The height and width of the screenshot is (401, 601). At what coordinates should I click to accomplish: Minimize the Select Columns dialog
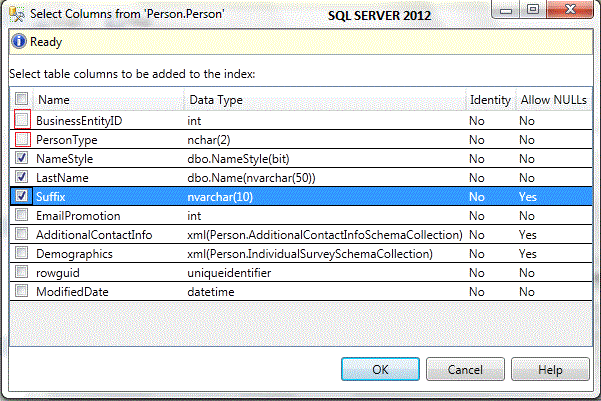click(506, 10)
